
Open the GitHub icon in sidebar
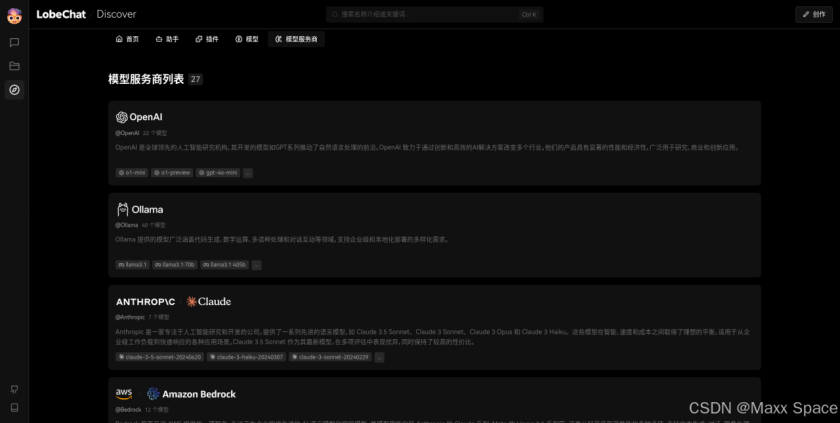pos(14,389)
